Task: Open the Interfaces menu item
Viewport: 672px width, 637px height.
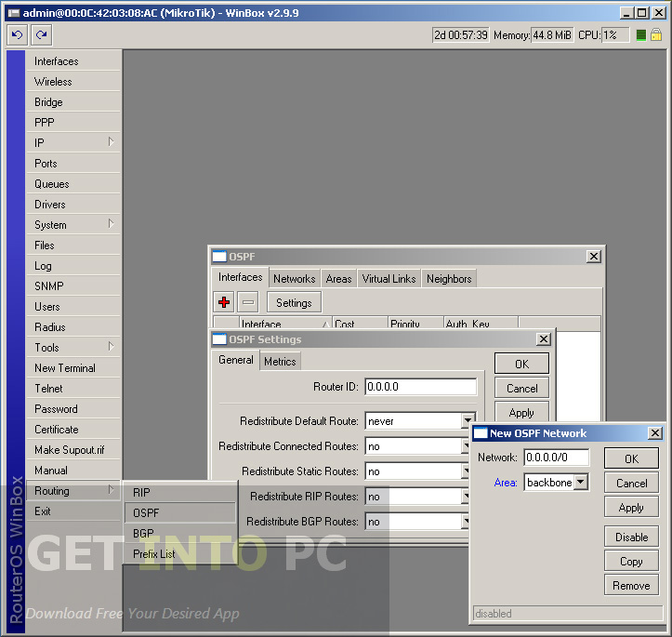Action: 73,61
